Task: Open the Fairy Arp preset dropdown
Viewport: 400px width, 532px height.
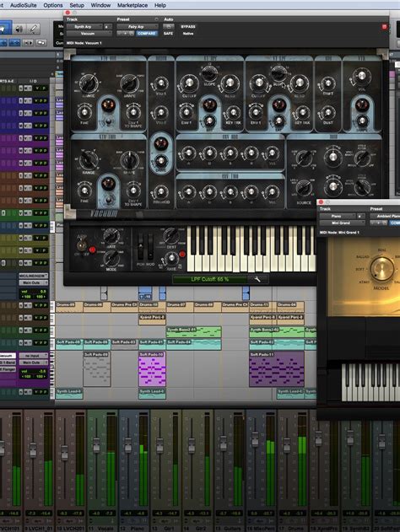Action: point(138,26)
